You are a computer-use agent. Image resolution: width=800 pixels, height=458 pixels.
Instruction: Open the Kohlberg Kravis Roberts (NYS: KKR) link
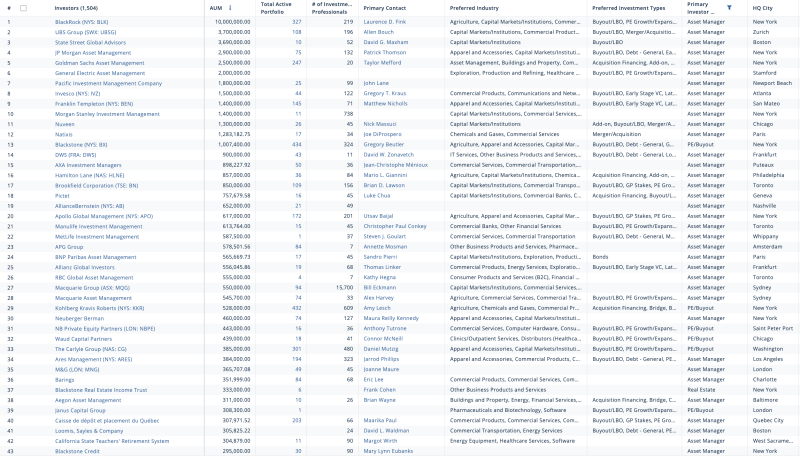99,308
